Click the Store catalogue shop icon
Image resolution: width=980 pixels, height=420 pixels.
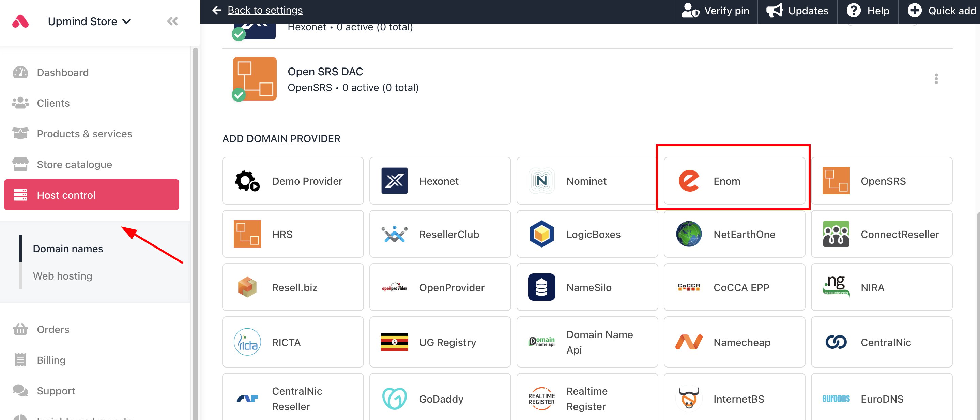20,164
